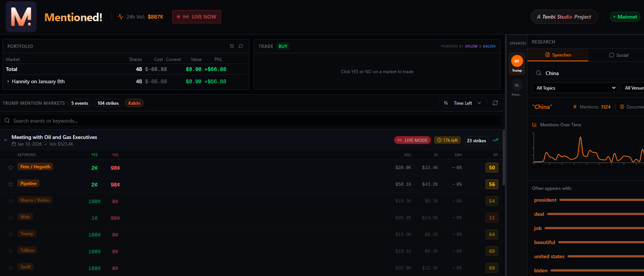The height and width of the screenshot is (276, 644).
Task: Click the 'united states' related term
Action: click(x=549, y=256)
